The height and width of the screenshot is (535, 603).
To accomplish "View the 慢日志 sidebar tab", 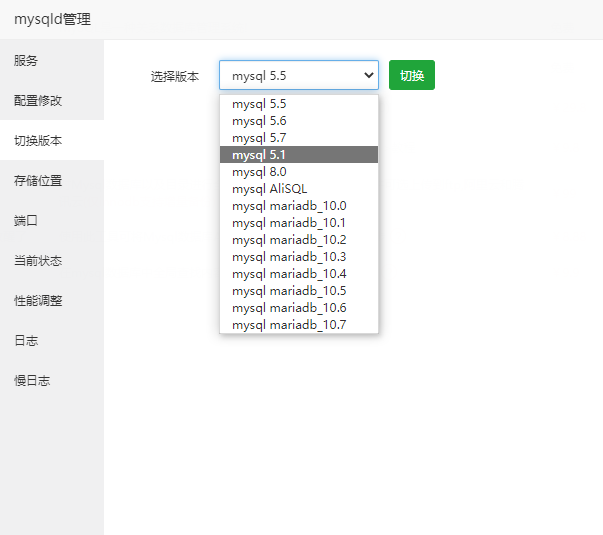I will [52, 380].
